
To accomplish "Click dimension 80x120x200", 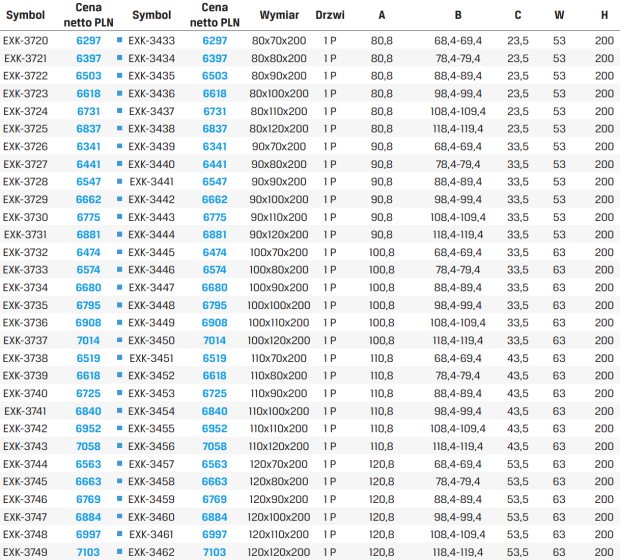I will click(x=279, y=129).
